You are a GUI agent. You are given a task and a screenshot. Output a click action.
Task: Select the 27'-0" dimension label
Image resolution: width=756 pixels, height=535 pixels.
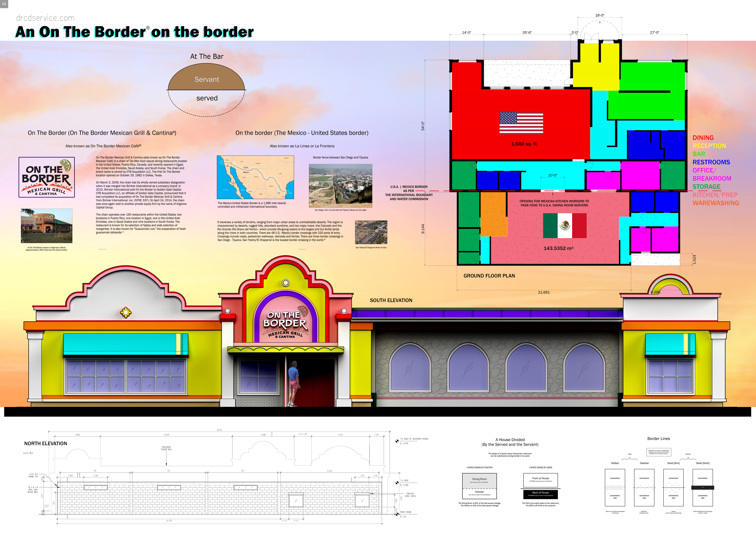[x=654, y=33]
